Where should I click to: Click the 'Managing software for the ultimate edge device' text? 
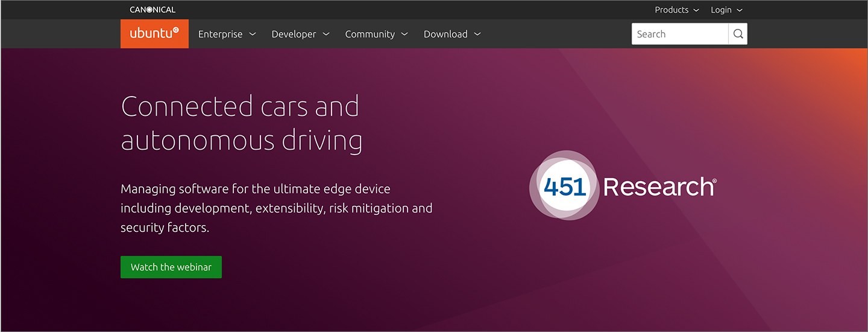click(x=256, y=189)
